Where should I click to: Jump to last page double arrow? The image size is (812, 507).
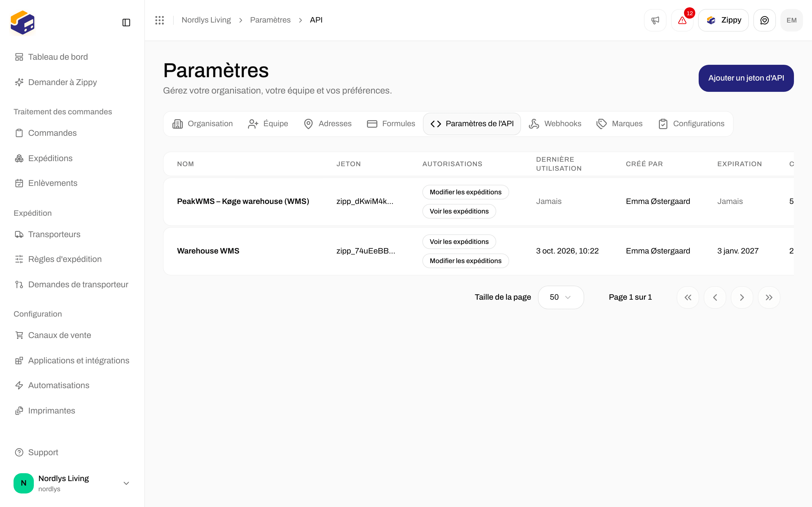[x=769, y=297]
